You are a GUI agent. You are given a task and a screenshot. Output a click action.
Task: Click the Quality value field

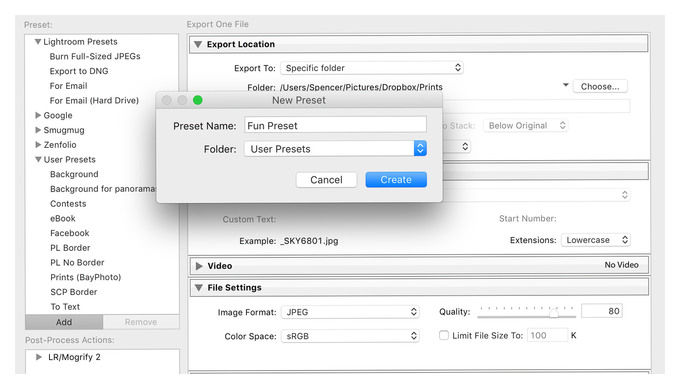coord(602,311)
